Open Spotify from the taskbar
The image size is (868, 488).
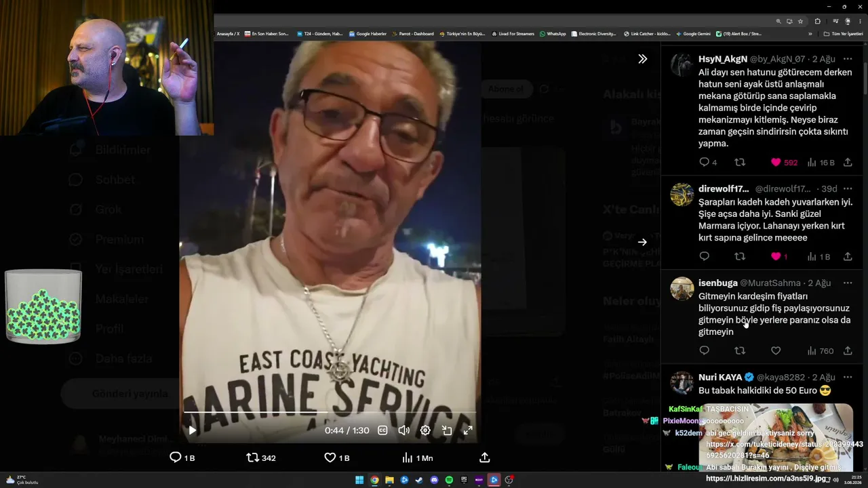pos(449,480)
